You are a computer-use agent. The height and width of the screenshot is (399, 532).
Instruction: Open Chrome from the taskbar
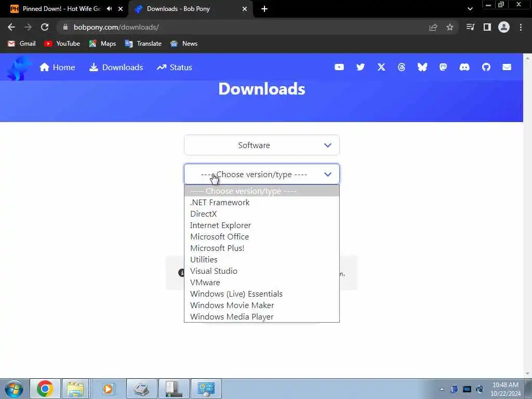[45, 389]
